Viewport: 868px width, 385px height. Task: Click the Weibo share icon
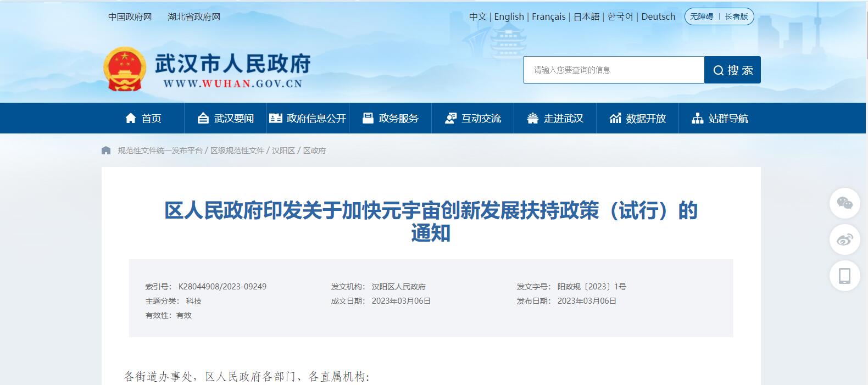pyautogui.click(x=844, y=239)
